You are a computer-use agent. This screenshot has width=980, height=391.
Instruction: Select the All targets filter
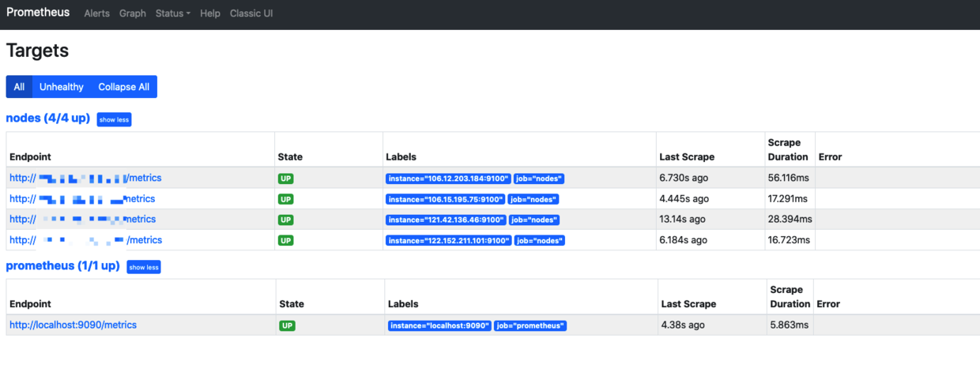[x=19, y=87]
